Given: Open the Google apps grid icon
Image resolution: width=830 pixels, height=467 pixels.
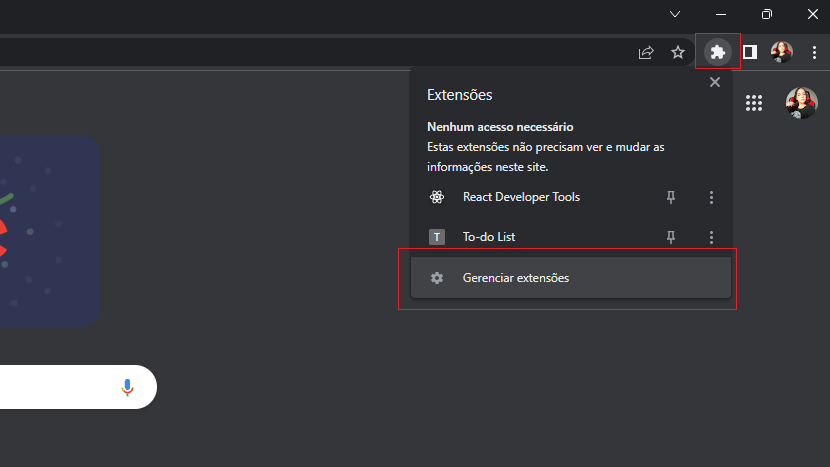Looking at the screenshot, I should tap(754, 103).
